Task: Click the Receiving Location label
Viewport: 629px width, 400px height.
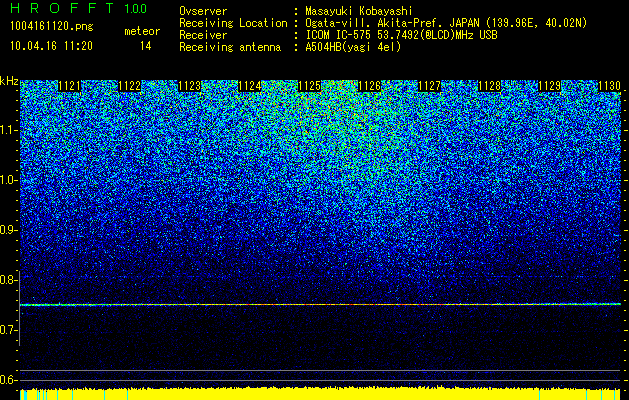Action: tap(233, 23)
